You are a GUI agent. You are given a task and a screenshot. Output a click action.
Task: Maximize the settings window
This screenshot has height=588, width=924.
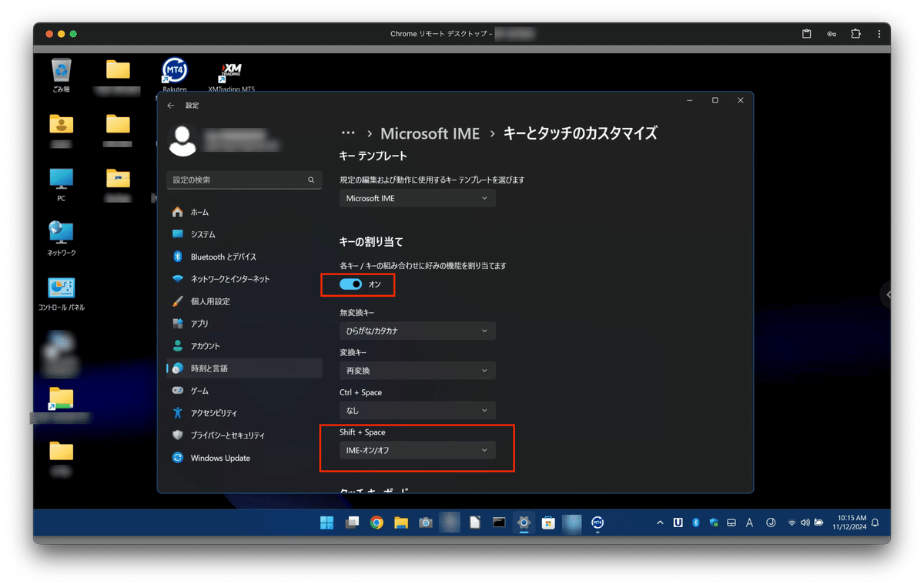[715, 100]
